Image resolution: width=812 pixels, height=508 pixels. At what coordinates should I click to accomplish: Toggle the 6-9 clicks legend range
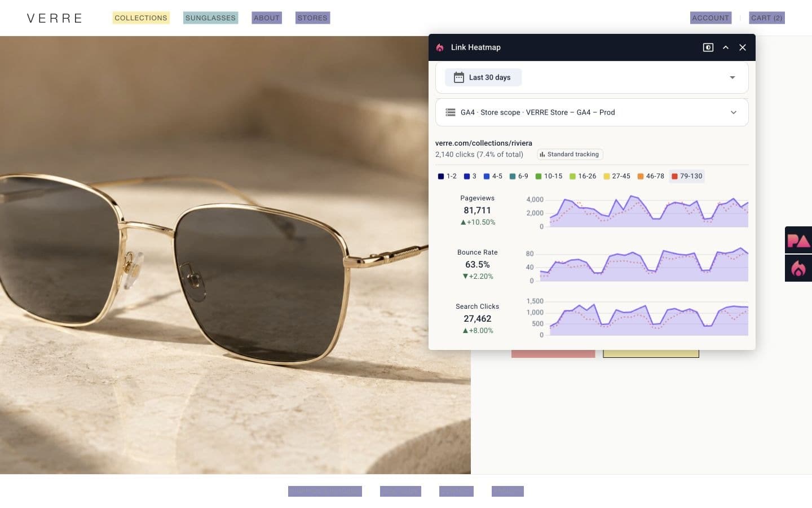click(519, 176)
